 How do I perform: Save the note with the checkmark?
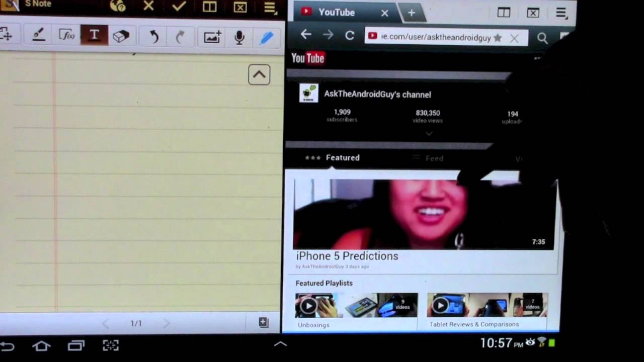pos(179,6)
